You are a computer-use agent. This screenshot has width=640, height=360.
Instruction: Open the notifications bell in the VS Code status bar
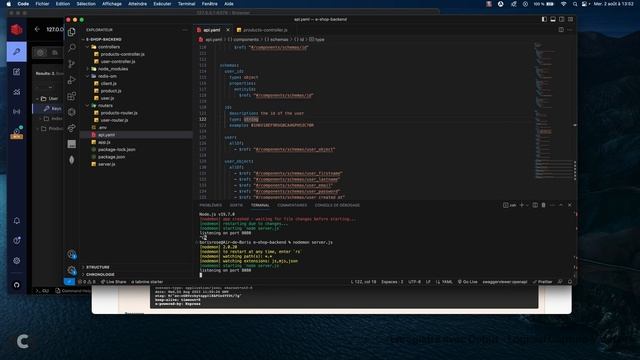[x=570, y=282]
